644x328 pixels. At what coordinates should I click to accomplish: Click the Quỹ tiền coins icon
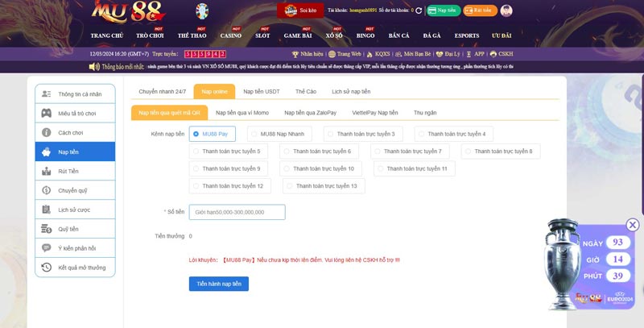[47, 229]
